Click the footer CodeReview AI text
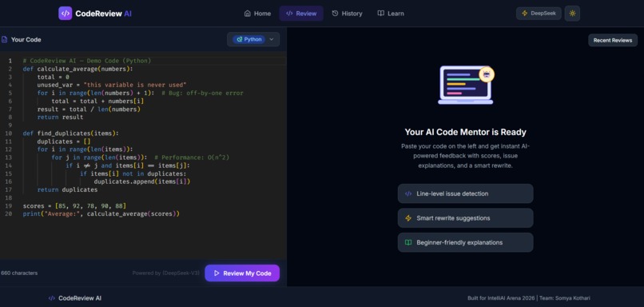 [x=80, y=298]
